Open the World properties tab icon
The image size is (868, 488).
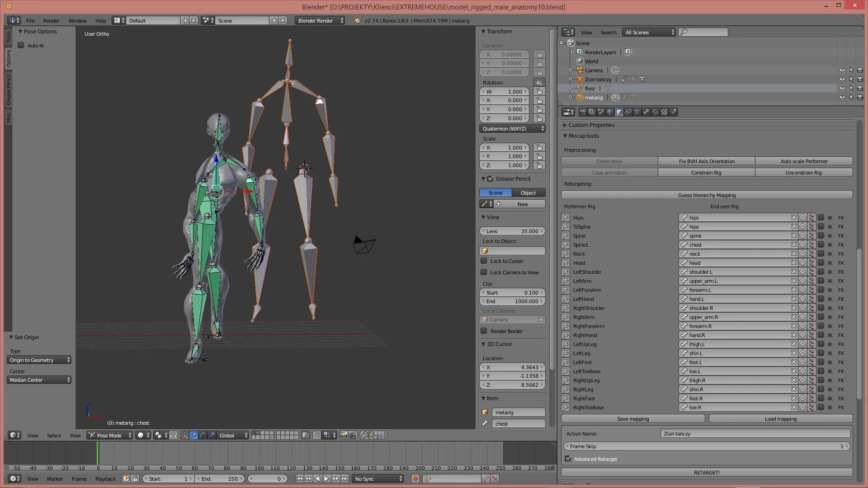coord(610,112)
